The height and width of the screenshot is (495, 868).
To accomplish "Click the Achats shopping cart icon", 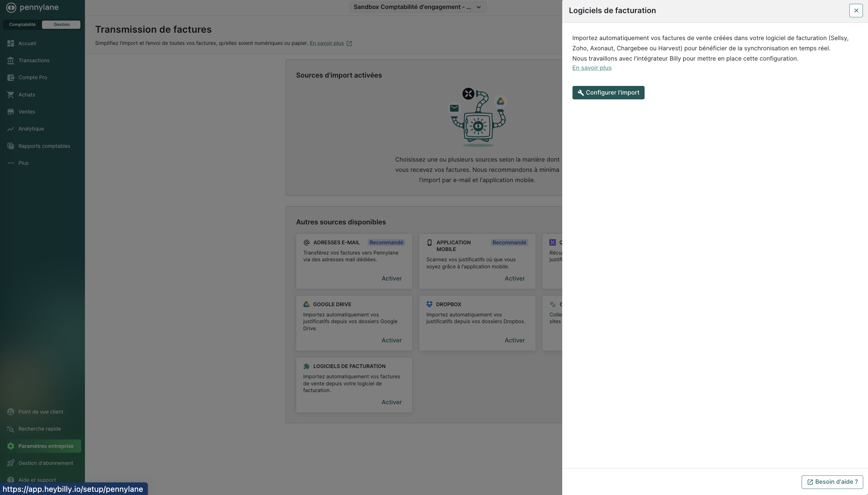I will [x=11, y=95].
